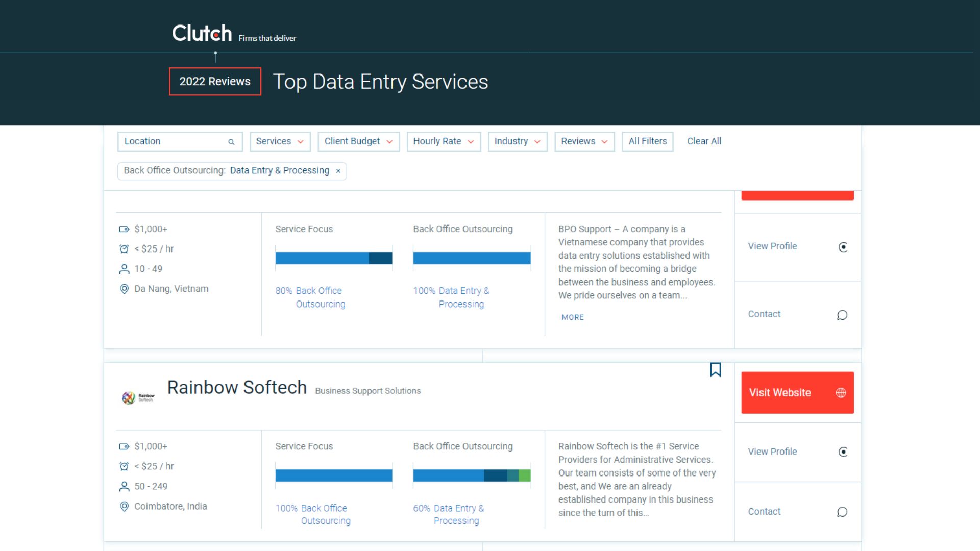This screenshot has width=980, height=551.
Task: Click the chat bubble icon next to Contact for BPO Support
Action: coord(842,315)
